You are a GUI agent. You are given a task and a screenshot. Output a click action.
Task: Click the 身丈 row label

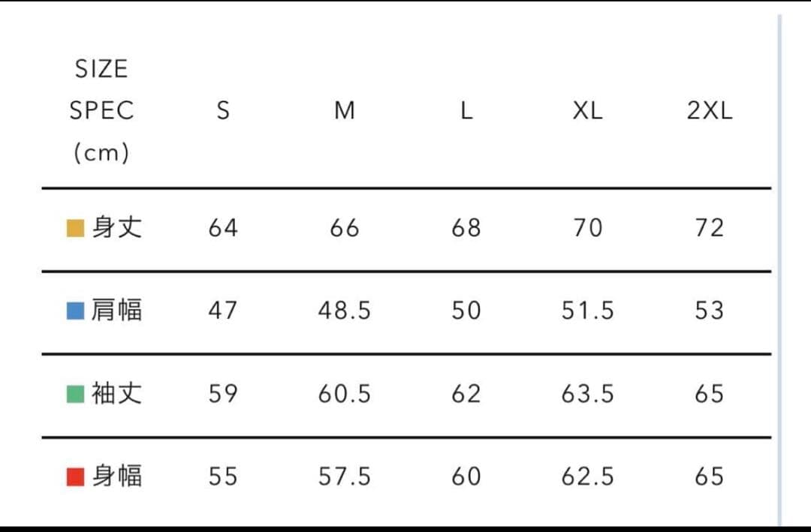116,227
